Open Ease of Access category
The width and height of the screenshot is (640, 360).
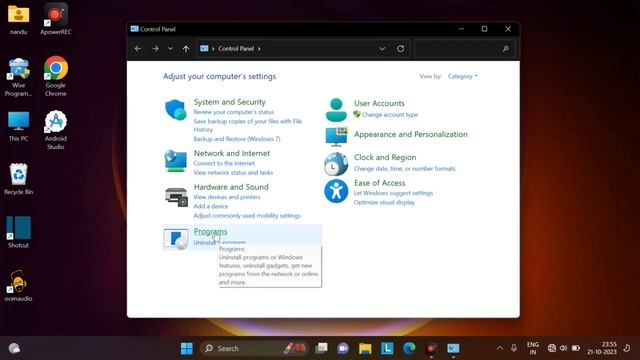pyautogui.click(x=380, y=183)
